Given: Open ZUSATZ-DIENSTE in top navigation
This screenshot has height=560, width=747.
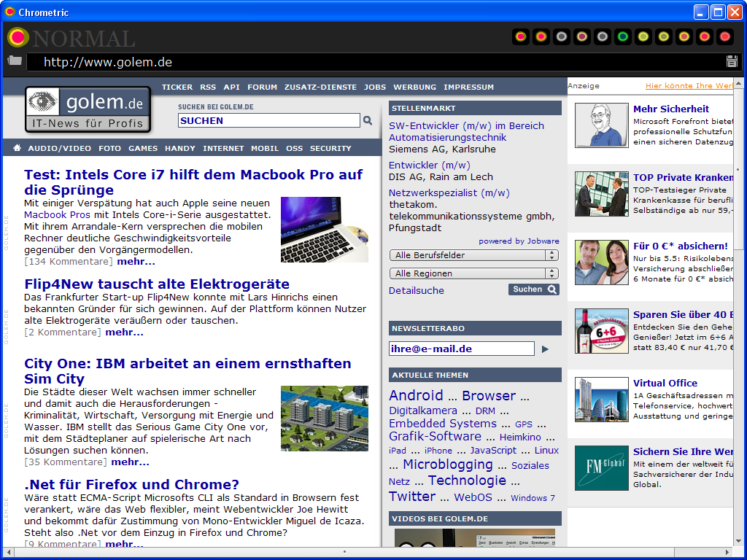Looking at the screenshot, I should (321, 87).
